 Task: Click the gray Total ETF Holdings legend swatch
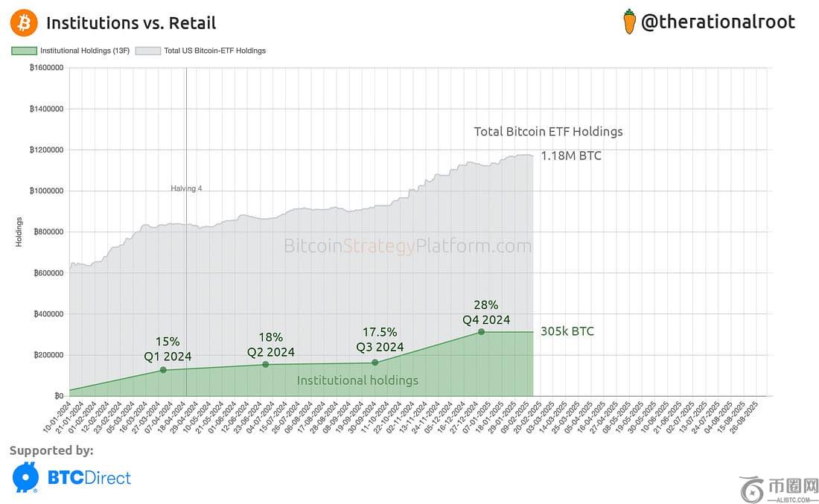click(147, 51)
